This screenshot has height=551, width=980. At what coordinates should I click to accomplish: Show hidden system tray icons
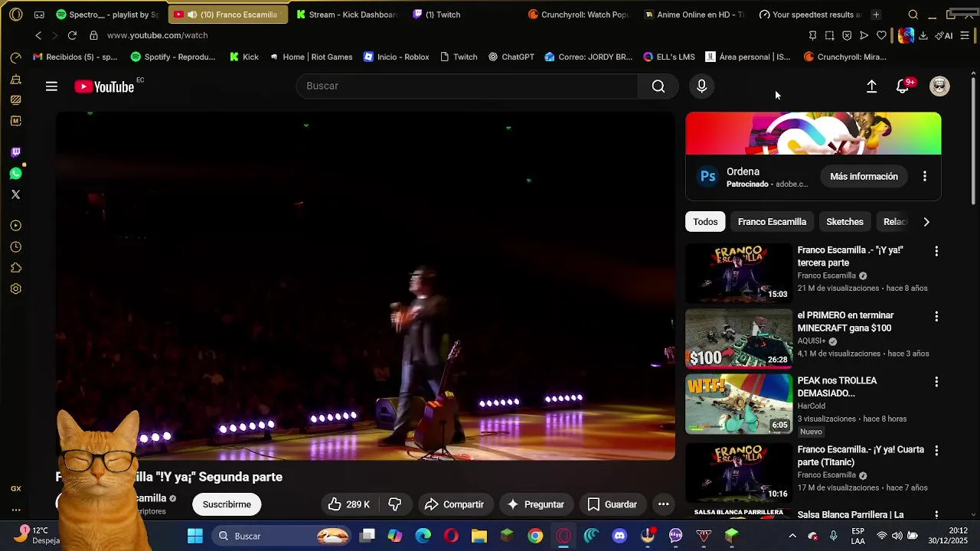pyautogui.click(x=792, y=536)
